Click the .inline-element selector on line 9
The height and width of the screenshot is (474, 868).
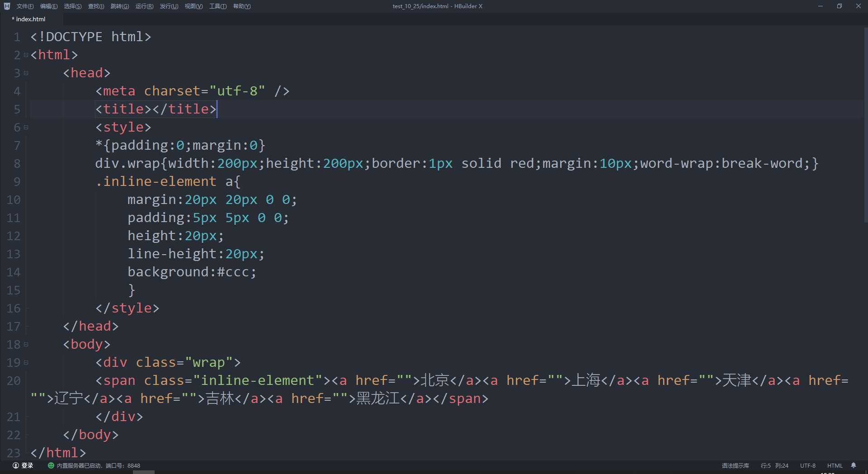(156, 181)
